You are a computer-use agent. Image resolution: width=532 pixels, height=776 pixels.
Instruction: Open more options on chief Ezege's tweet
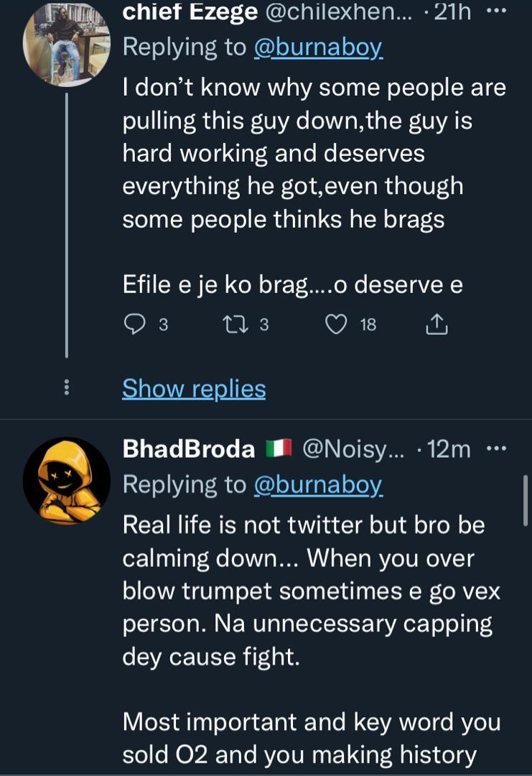495,13
